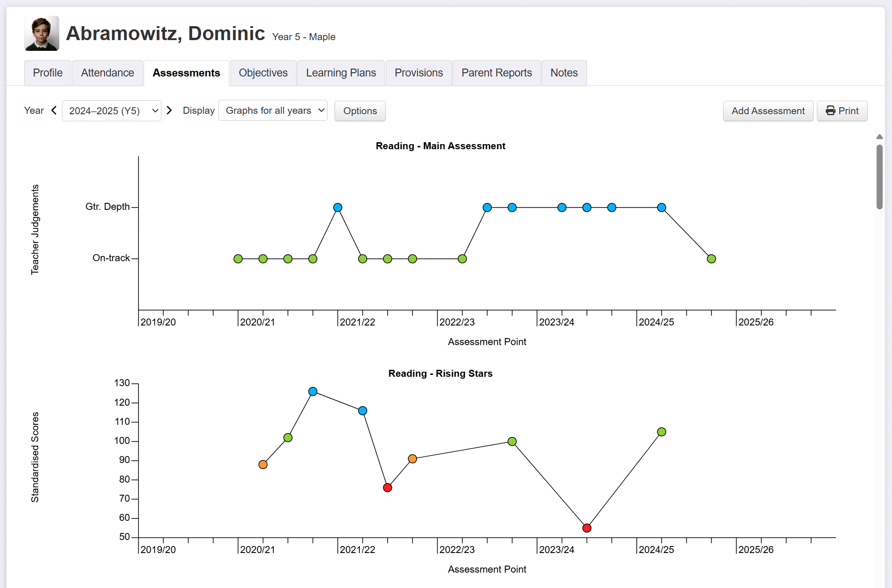Print the assessment graphs
Image resolution: width=892 pixels, height=588 pixels.
coord(842,111)
